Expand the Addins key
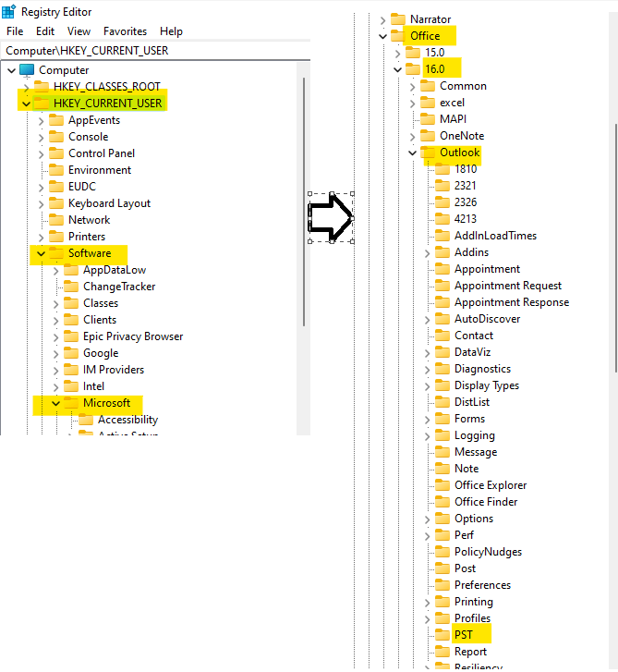The height and width of the screenshot is (672, 618). (427, 253)
